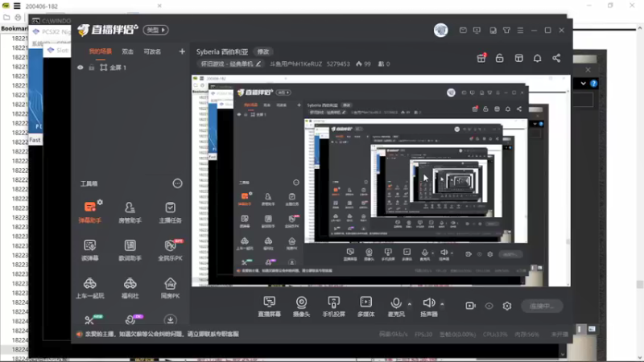This screenshot has height=362, width=644.
Task: Click the record video camera icon
Action: click(x=470, y=306)
